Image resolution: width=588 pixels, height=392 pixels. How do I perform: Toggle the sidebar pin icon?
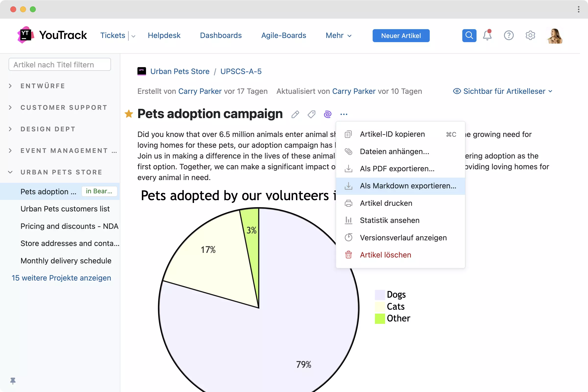(13, 381)
